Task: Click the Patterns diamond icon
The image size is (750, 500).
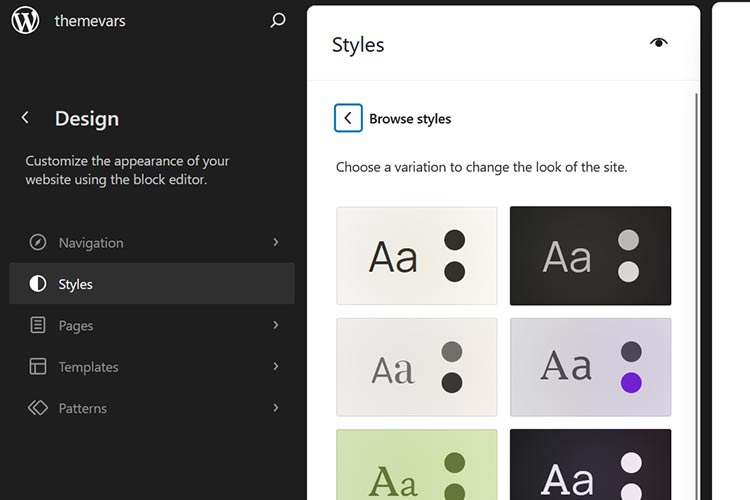Action: (x=38, y=408)
